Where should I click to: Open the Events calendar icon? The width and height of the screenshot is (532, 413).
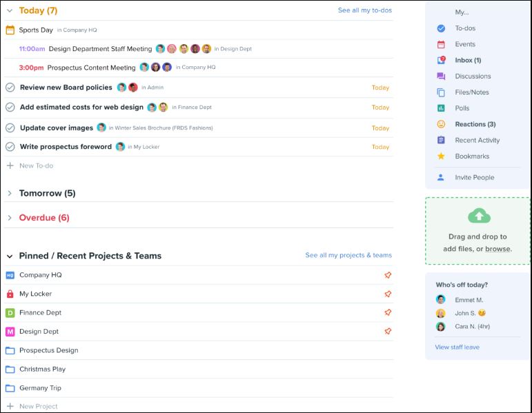coord(441,44)
